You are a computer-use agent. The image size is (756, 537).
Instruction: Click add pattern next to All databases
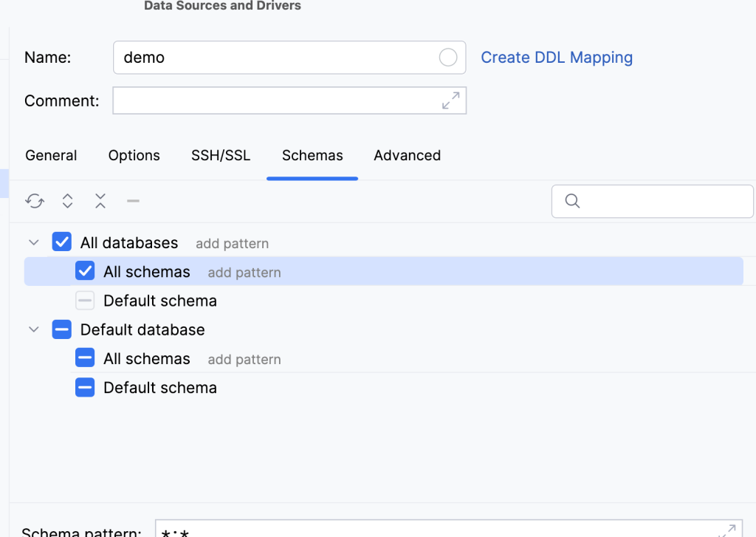pyautogui.click(x=232, y=243)
